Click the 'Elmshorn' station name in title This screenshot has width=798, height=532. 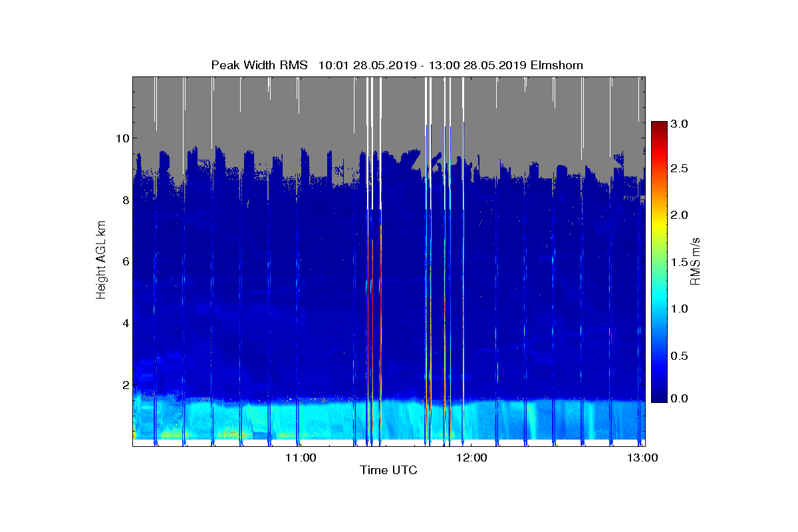pos(556,65)
